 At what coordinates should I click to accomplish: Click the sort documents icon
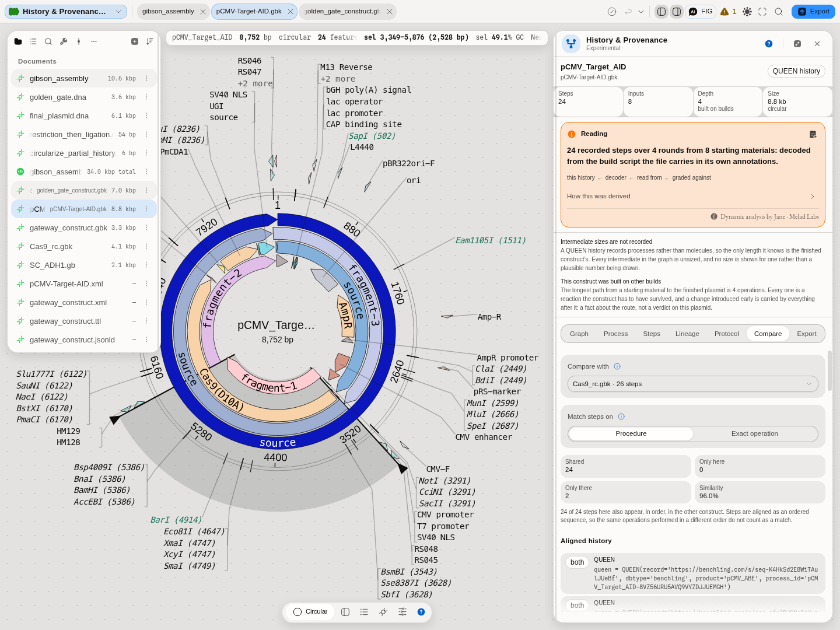(150, 41)
